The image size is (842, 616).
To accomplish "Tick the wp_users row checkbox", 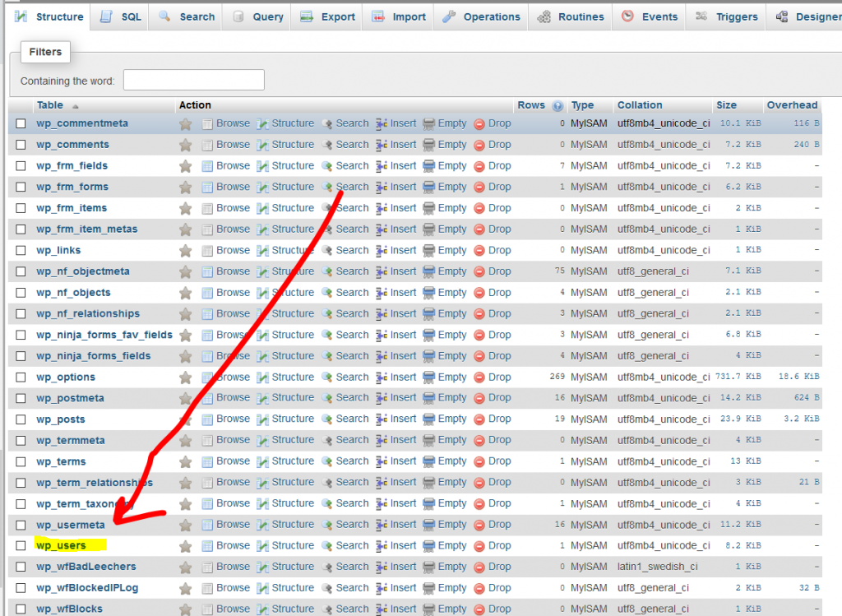I will point(21,546).
